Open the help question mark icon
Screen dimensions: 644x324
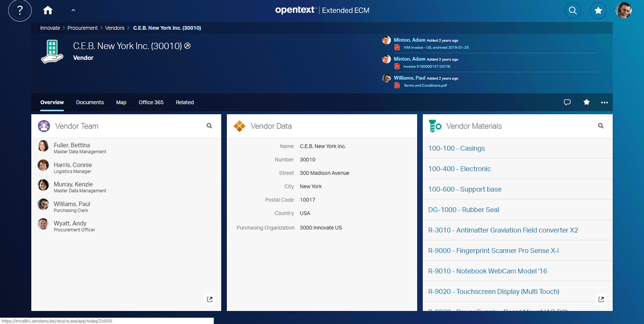[20, 11]
